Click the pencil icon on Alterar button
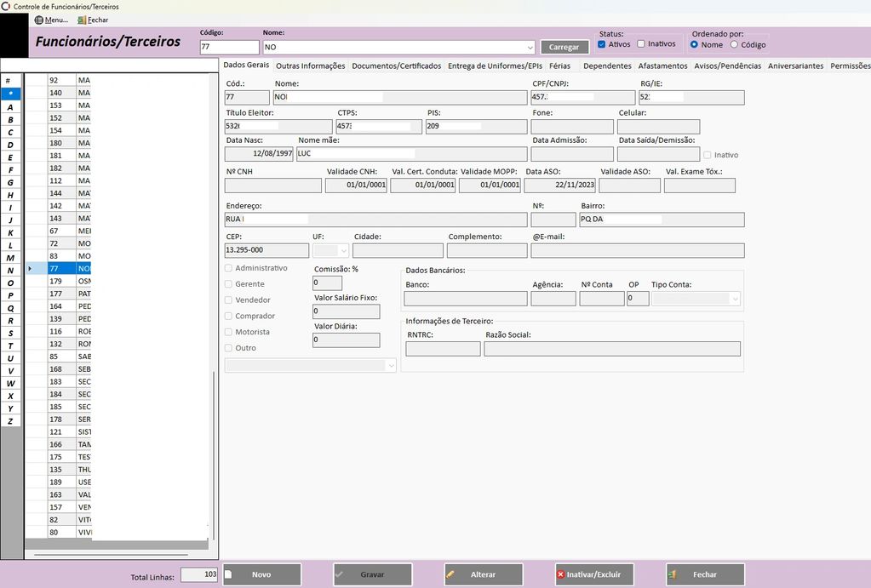 [450, 574]
